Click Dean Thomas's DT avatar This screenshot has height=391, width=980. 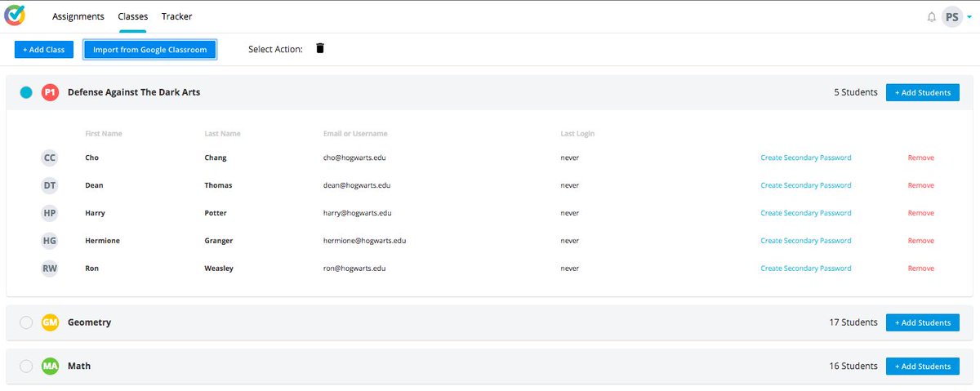50,185
